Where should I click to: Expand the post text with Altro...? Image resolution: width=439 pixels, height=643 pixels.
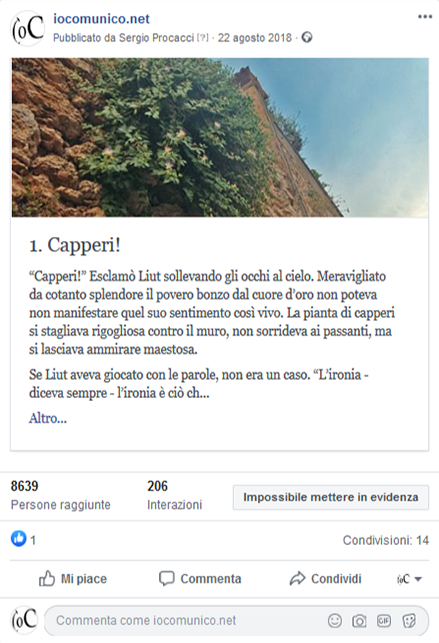pos(48,418)
